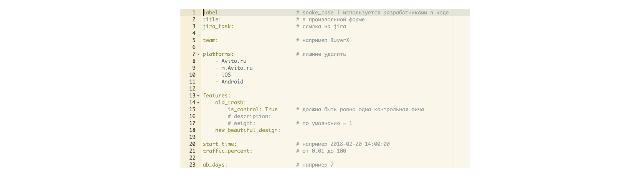Screen dimensions: 644x178
Task: Click the m.Avito.ru list entry
Action: click(x=237, y=68)
